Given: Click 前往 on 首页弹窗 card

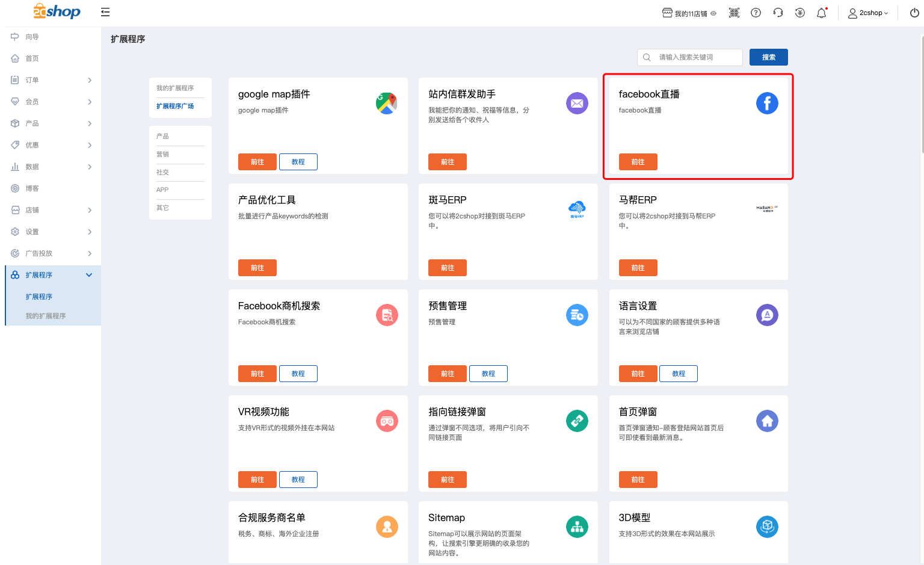Looking at the screenshot, I should click(x=638, y=480).
